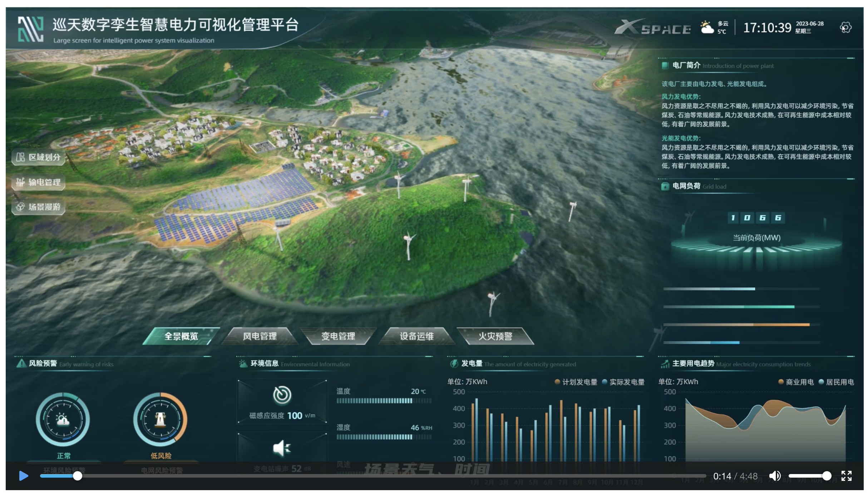Toggle 实际发电量 legend series
The image size is (868, 493).
click(623, 382)
